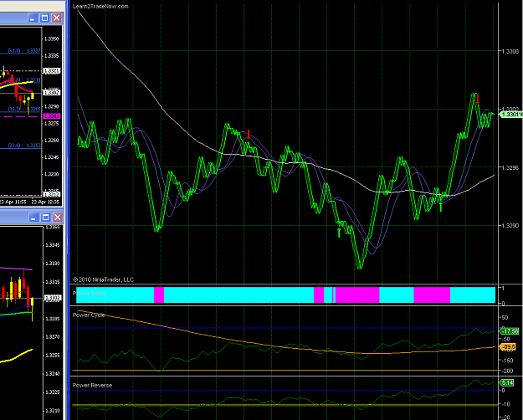The image size is (523, 420).
Task: Click the 23 Apr 11:55 time label
Action: pyautogui.click(x=13, y=202)
